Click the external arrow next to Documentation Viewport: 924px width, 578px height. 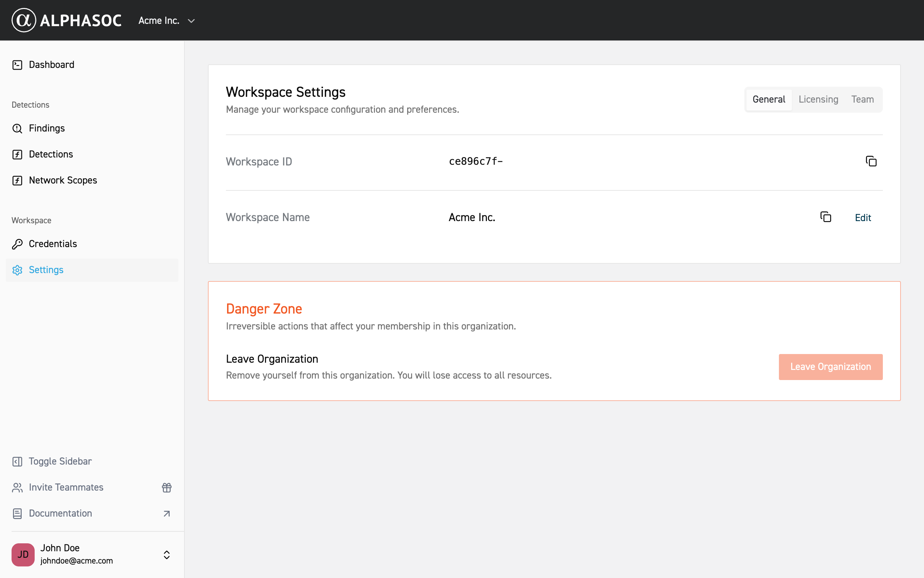point(166,513)
